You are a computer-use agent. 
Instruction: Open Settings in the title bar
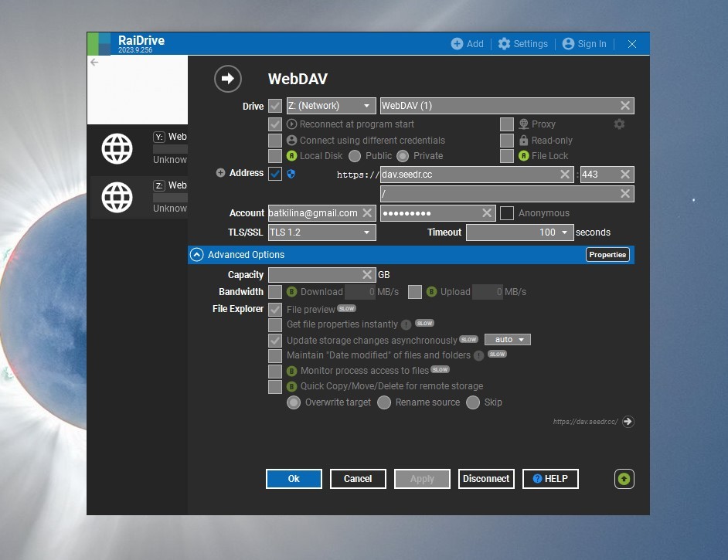(x=523, y=44)
